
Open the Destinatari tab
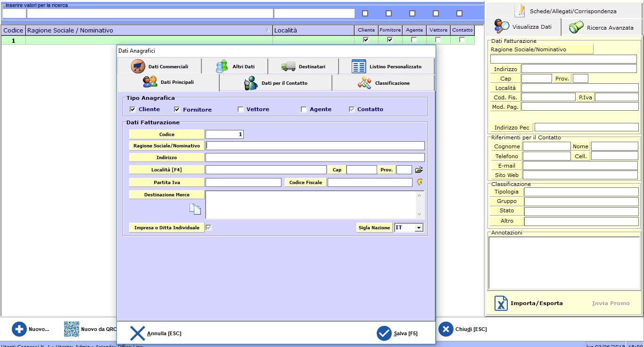[303, 66]
